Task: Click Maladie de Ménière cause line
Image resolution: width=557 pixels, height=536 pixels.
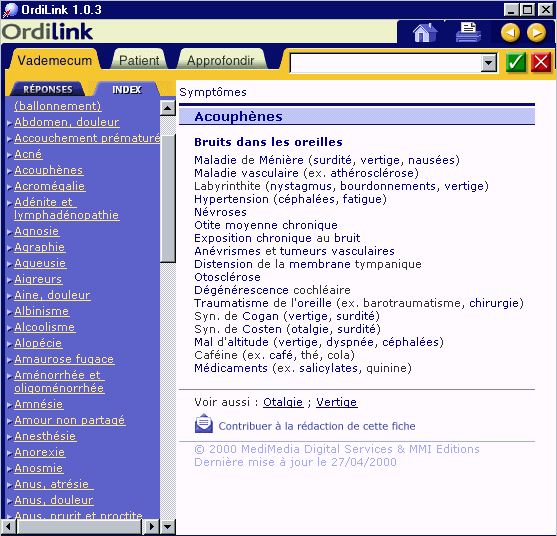Action: point(327,160)
